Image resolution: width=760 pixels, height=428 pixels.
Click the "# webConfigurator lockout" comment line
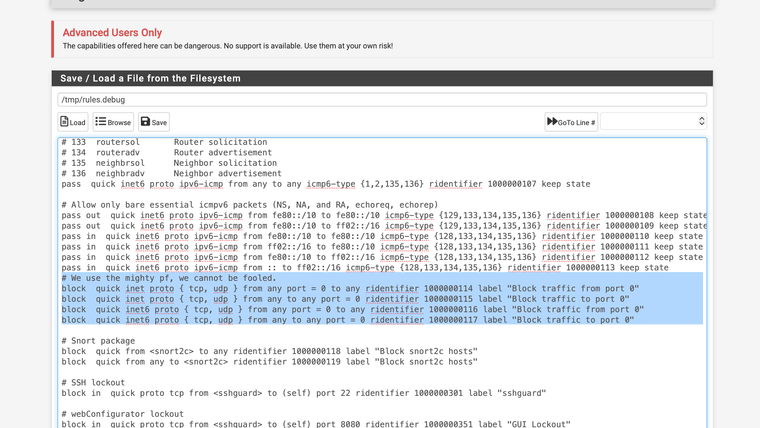pyautogui.click(x=123, y=414)
